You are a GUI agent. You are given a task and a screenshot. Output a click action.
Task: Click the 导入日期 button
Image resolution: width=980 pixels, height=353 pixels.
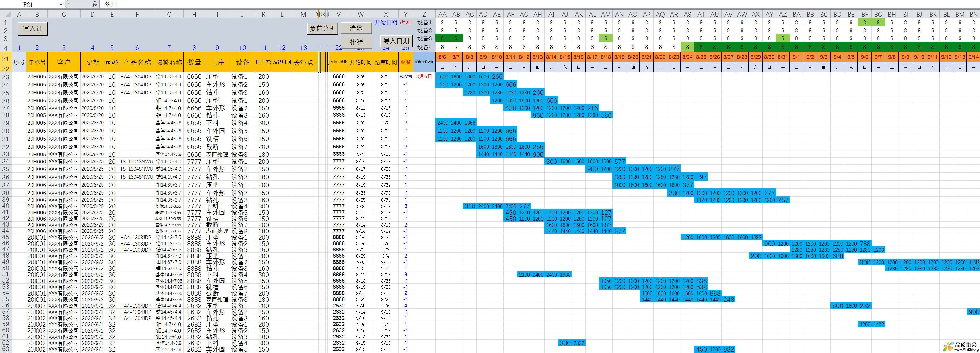396,41
